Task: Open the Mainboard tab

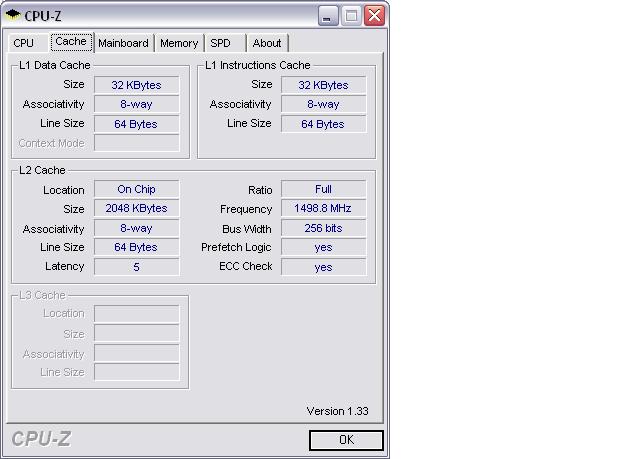Action: click(x=123, y=43)
